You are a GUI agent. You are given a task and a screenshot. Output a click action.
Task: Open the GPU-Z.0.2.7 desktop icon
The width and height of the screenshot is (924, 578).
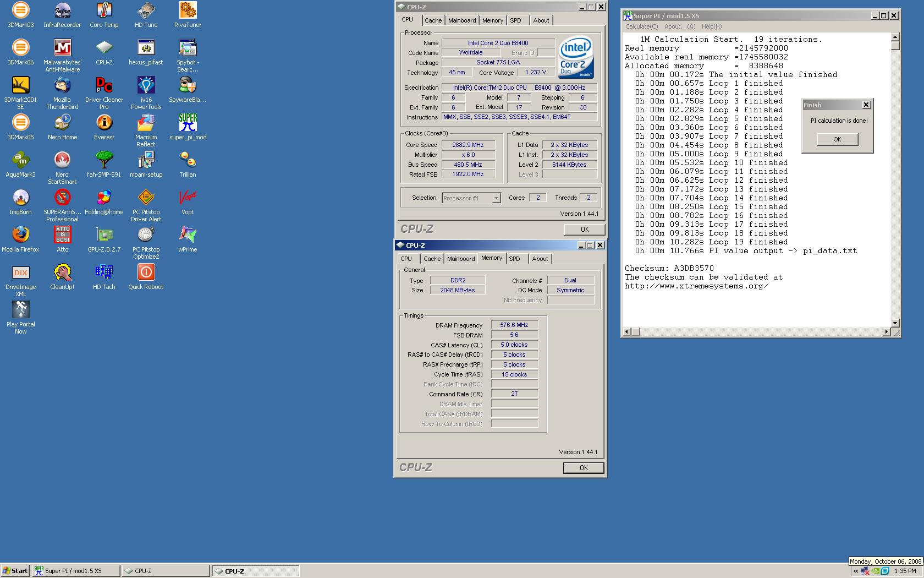[104, 239]
